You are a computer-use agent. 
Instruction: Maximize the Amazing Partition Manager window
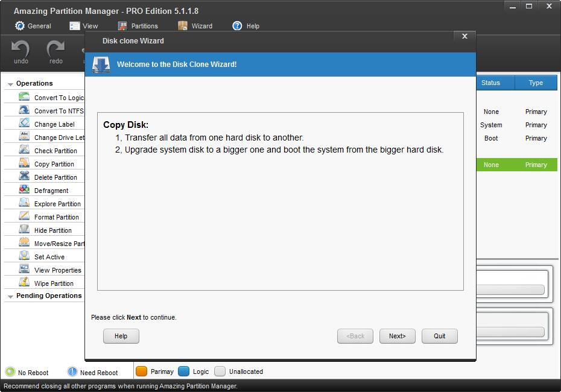(529, 6)
